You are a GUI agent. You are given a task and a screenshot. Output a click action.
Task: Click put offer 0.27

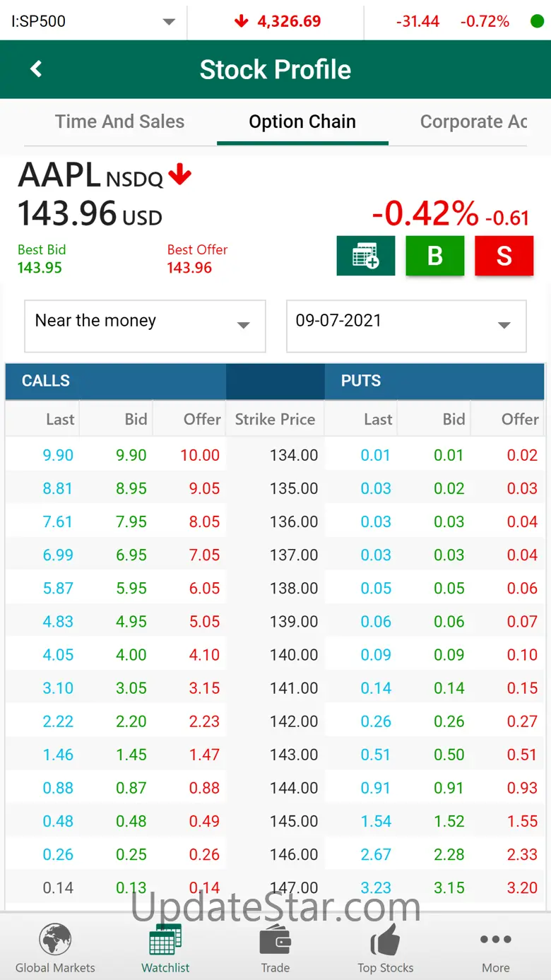pyautogui.click(x=523, y=721)
